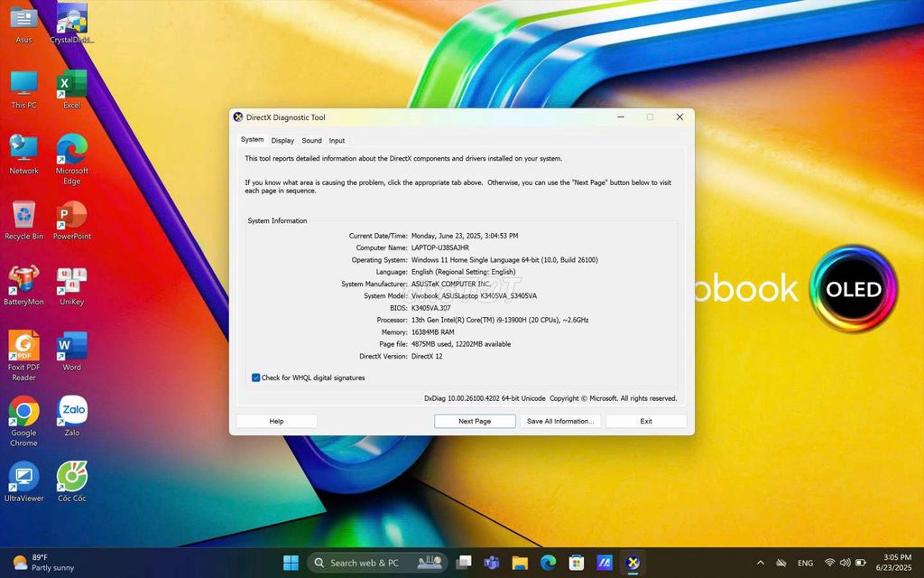Open the ENG language indicator

tap(805, 563)
